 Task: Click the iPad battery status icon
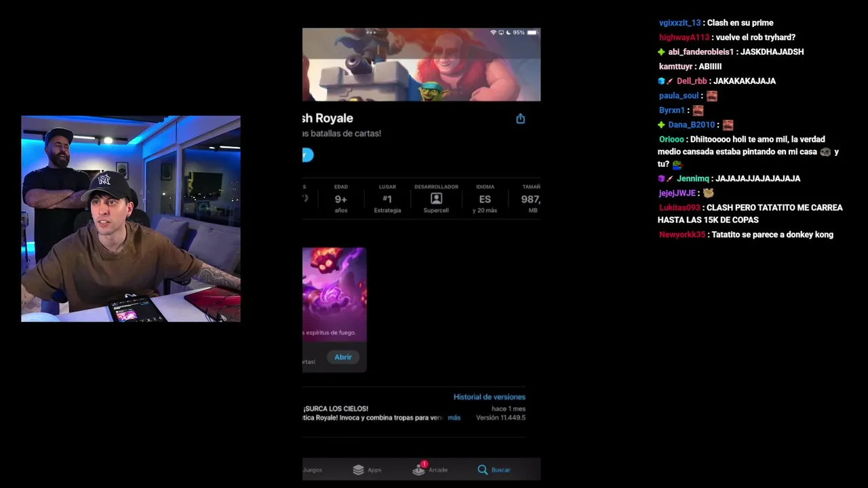pyautogui.click(x=534, y=32)
